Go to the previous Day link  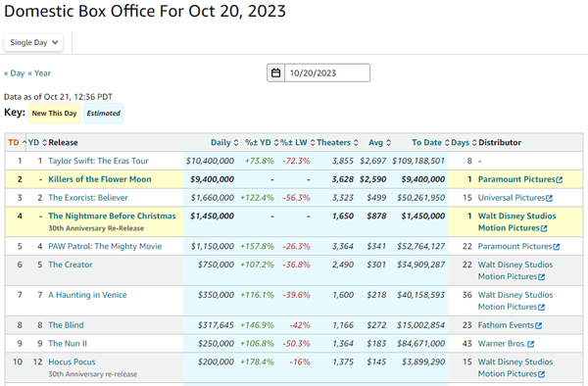[15, 73]
